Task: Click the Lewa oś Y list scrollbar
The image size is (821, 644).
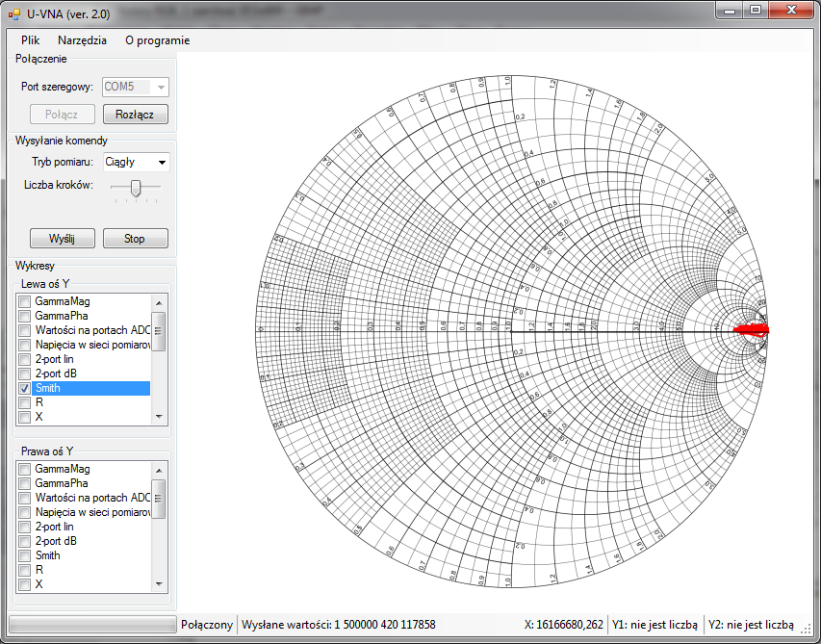Action: (159, 331)
